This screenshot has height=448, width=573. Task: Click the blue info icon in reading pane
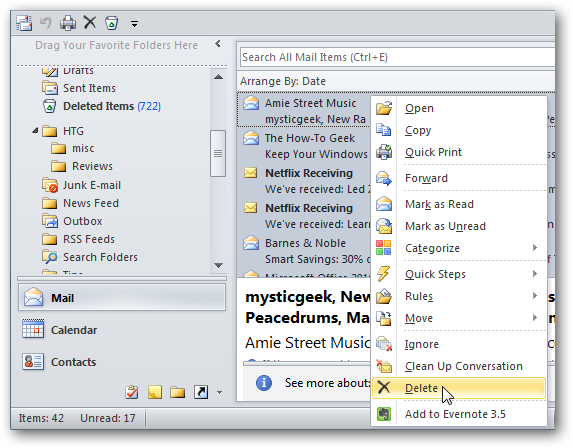coord(263,383)
